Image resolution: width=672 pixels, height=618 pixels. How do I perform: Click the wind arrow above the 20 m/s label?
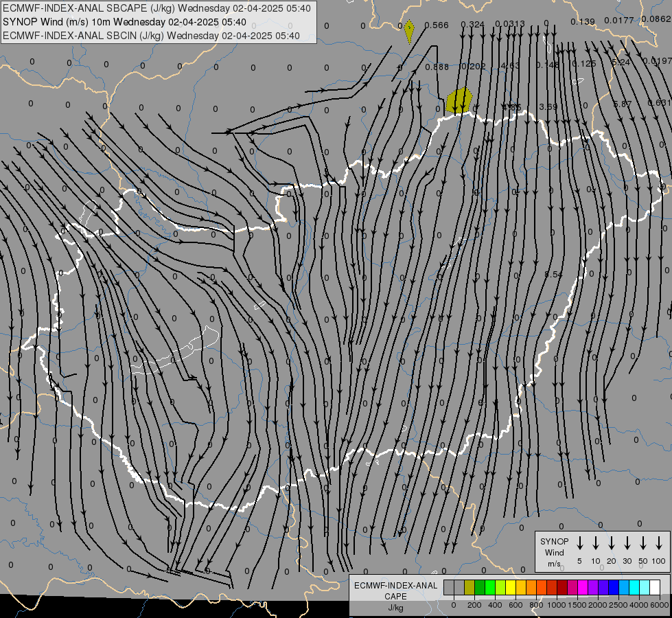point(612,543)
